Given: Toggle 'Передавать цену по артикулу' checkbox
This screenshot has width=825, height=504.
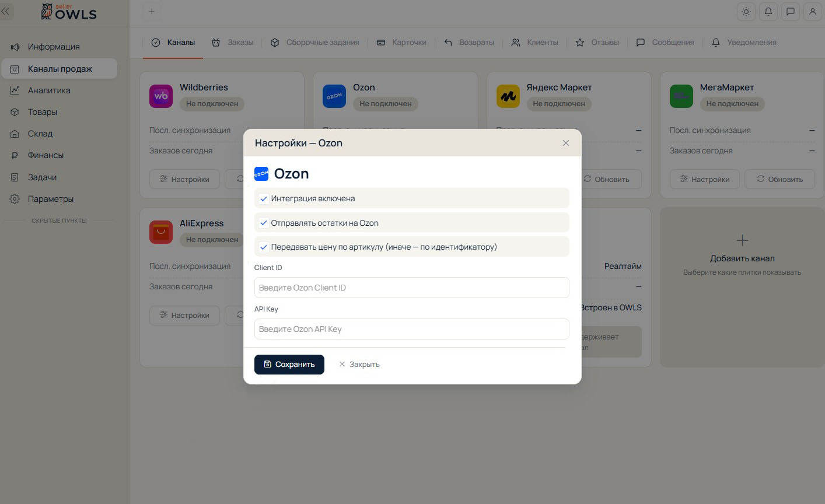Looking at the screenshot, I should 264,247.
